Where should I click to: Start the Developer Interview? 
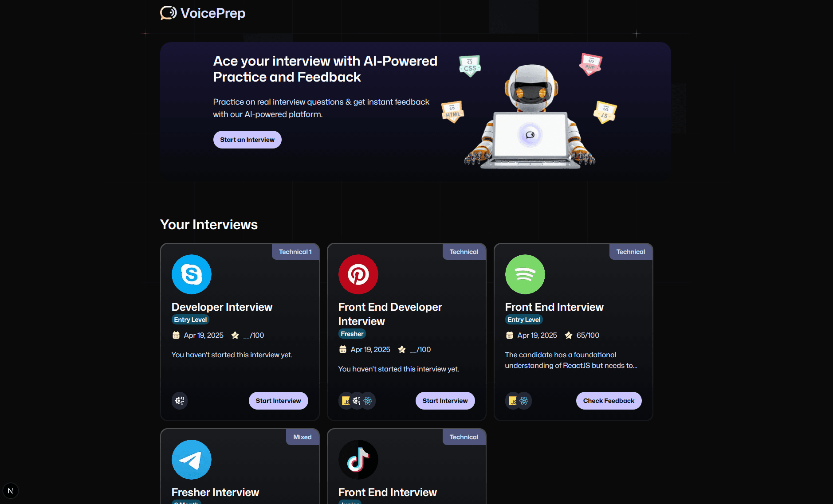(279, 401)
